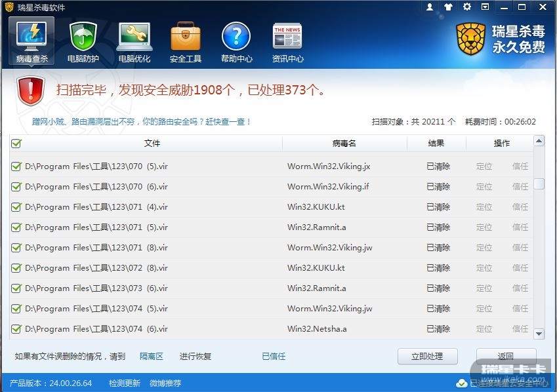Screen dimensions: 557x392
Task: Uncheck the 074 (5).vir file row
Action: click(16, 308)
